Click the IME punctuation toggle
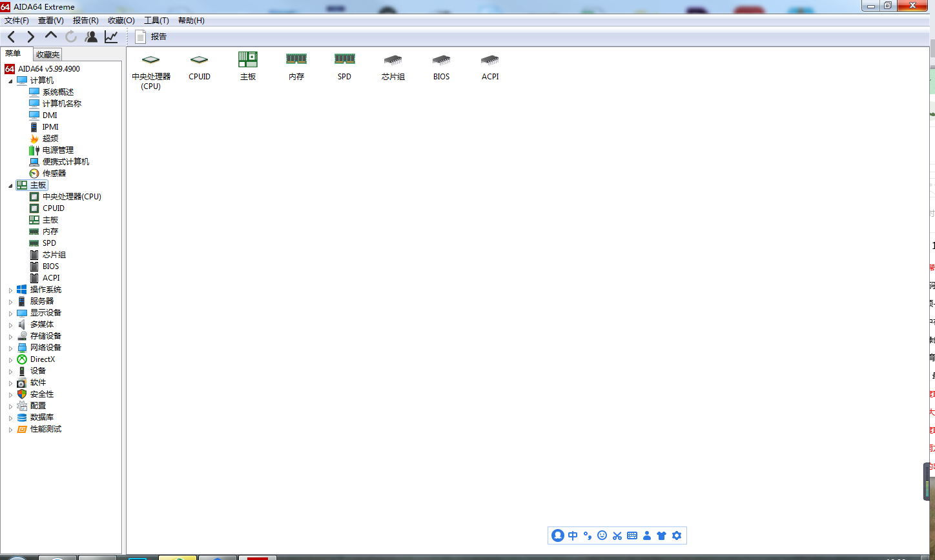935x560 pixels. tap(588, 535)
